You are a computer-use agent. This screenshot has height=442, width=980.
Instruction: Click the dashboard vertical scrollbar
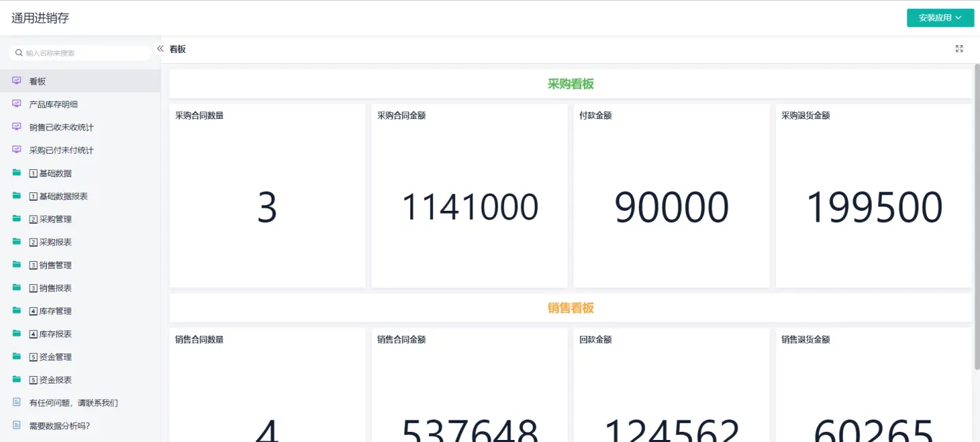click(977, 216)
